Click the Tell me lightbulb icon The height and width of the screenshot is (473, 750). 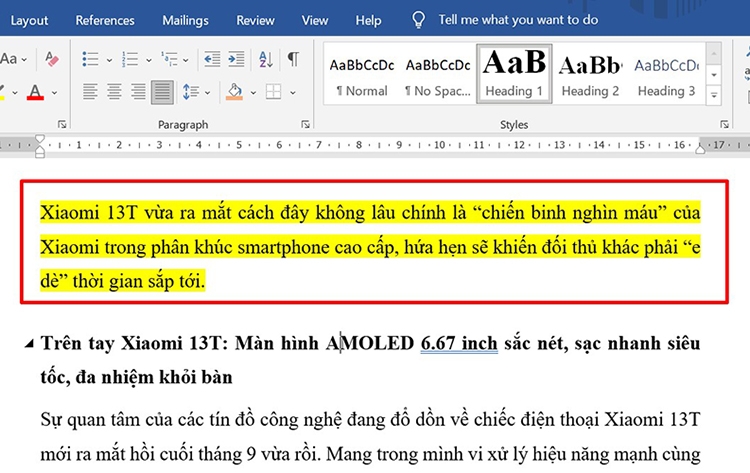tap(418, 20)
